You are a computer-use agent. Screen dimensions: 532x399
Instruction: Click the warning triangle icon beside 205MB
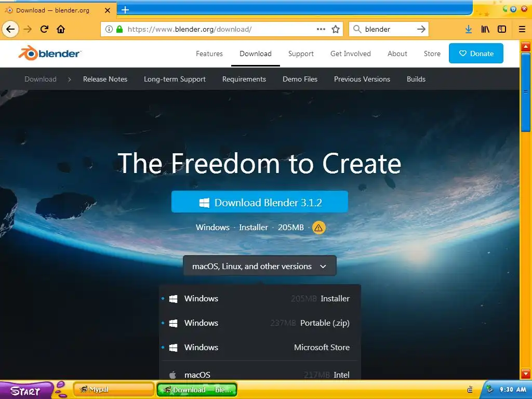click(x=318, y=228)
